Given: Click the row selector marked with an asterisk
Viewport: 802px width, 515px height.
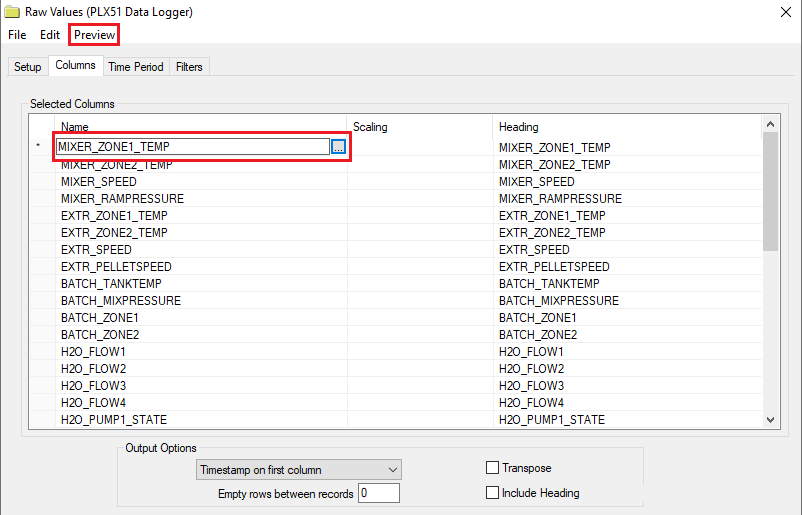Looking at the screenshot, I should click(41, 147).
